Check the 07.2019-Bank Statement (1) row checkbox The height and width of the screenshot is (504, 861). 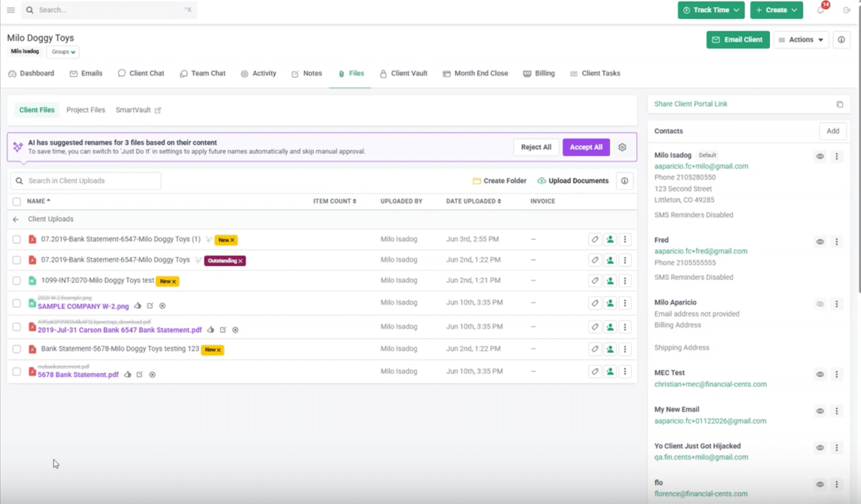tap(16, 239)
